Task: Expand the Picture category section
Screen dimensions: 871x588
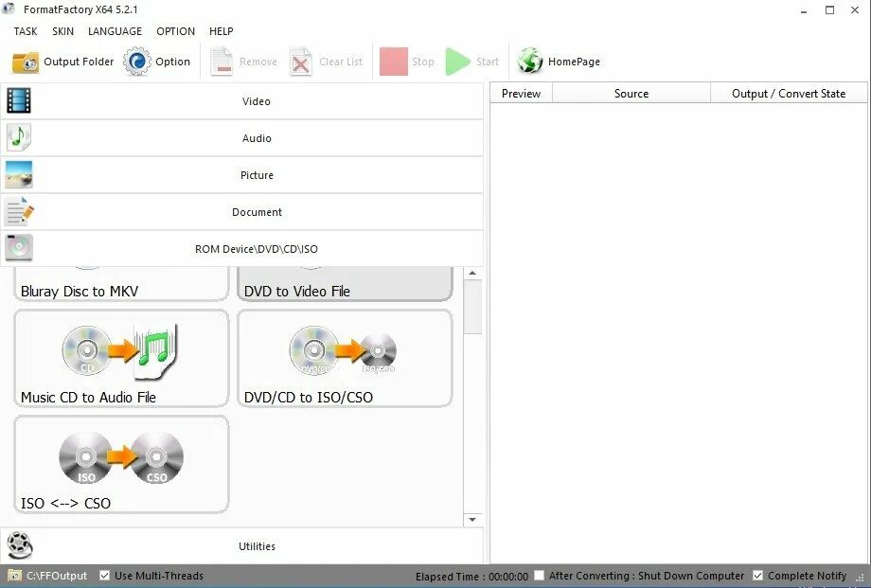Action: pos(242,175)
